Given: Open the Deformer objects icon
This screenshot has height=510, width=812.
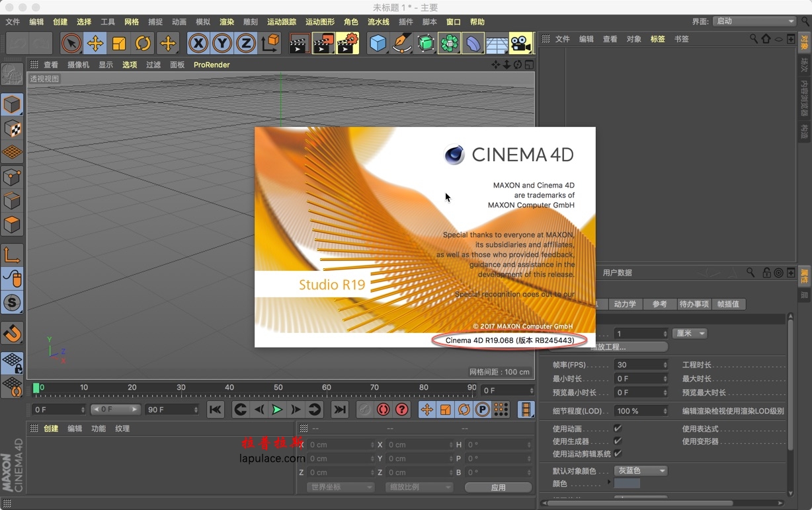Looking at the screenshot, I should pyautogui.click(x=473, y=44).
